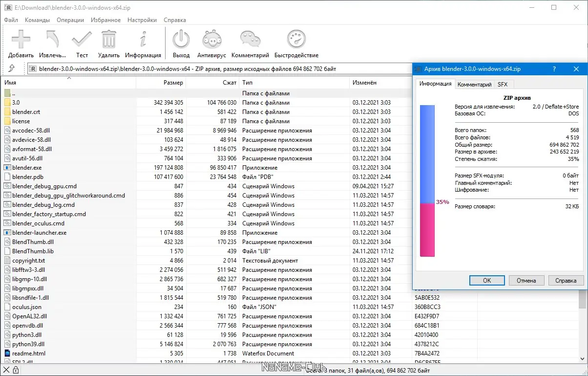Click the Выход (Exit) power icon

181,39
